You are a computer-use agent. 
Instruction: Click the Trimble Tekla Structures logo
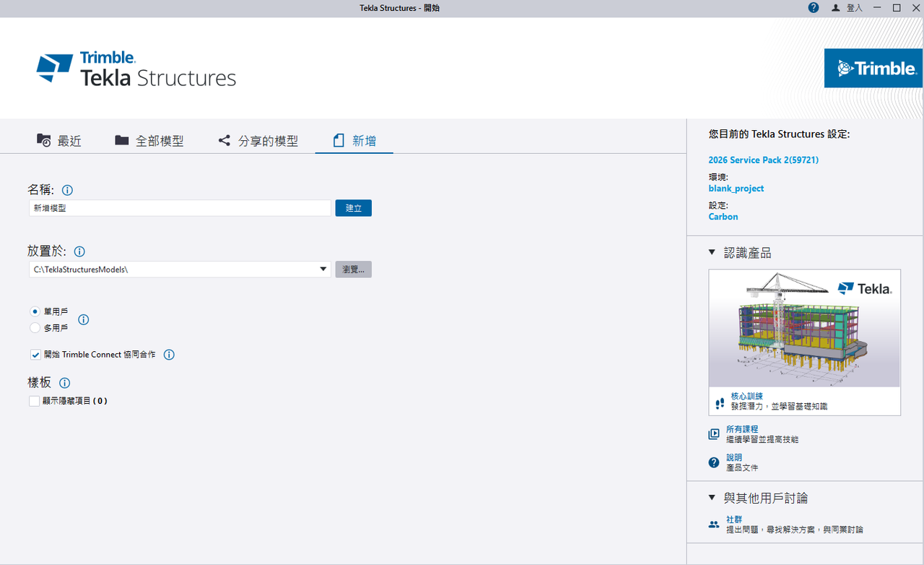pyautogui.click(x=136, y=69)
